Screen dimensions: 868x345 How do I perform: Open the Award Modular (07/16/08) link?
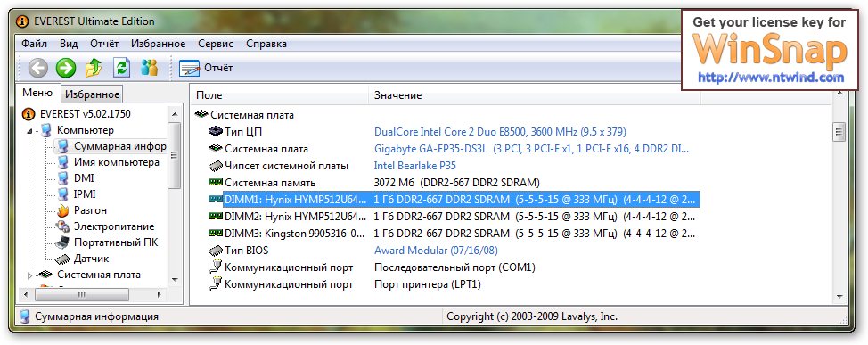tap(436, 251)
